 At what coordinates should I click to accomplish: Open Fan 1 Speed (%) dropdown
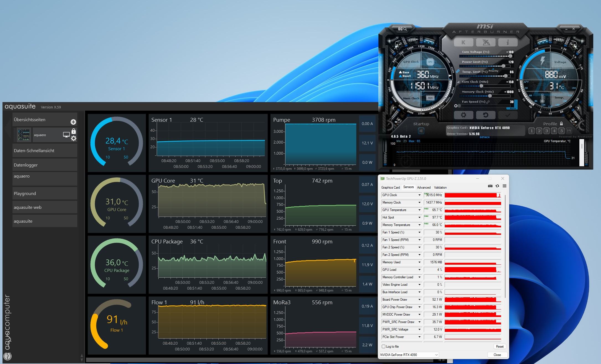click(x=419, y=232)
